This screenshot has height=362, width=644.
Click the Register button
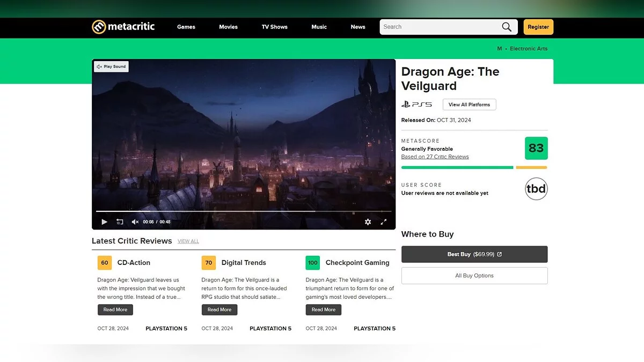[538, 27]
